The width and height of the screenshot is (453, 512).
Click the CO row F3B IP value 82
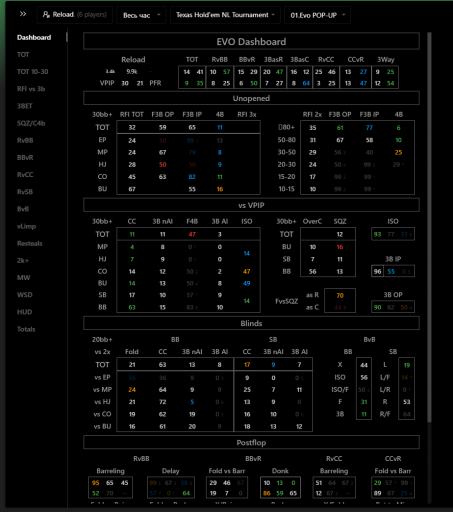192,177
